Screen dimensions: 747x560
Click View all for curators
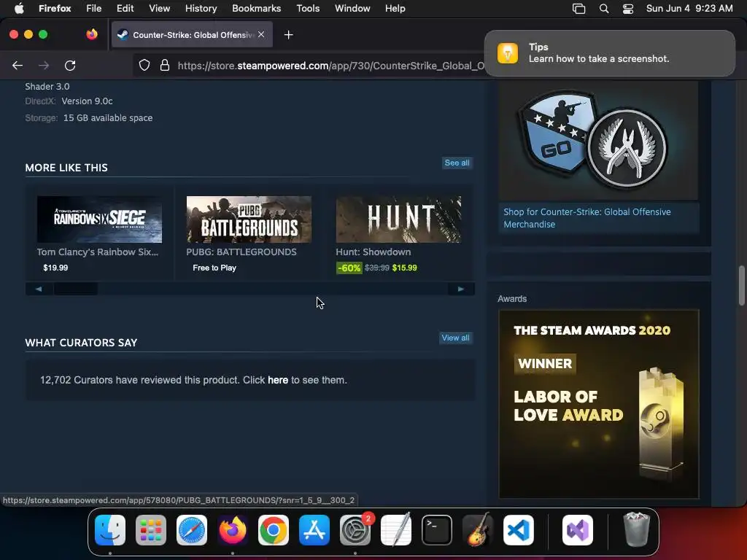click(455, 338)
